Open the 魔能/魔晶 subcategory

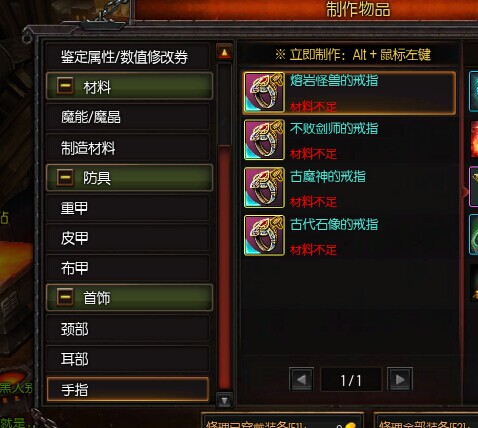point(128,117)
